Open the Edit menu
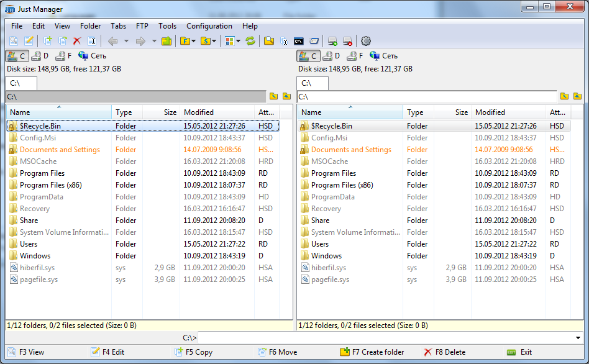The image size is (589, 364). pos(39,26)
